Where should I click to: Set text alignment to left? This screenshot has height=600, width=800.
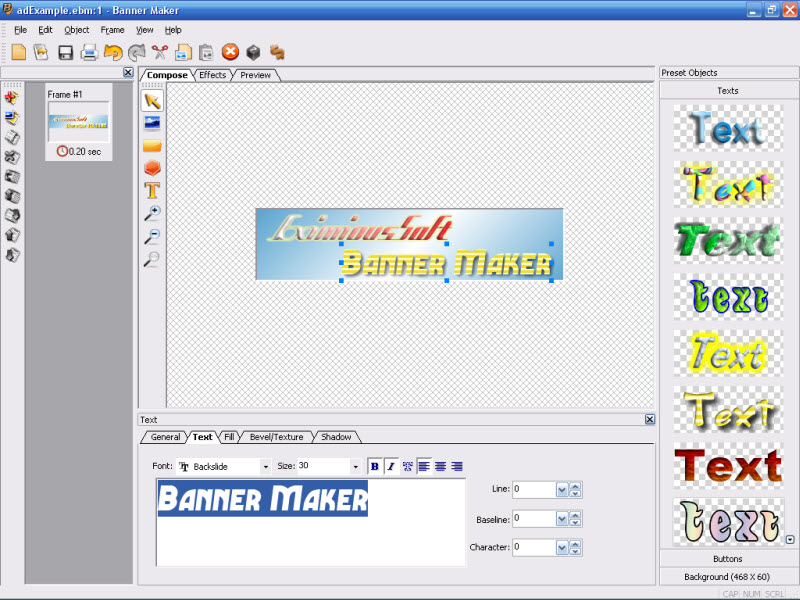[x=424, y=466]
